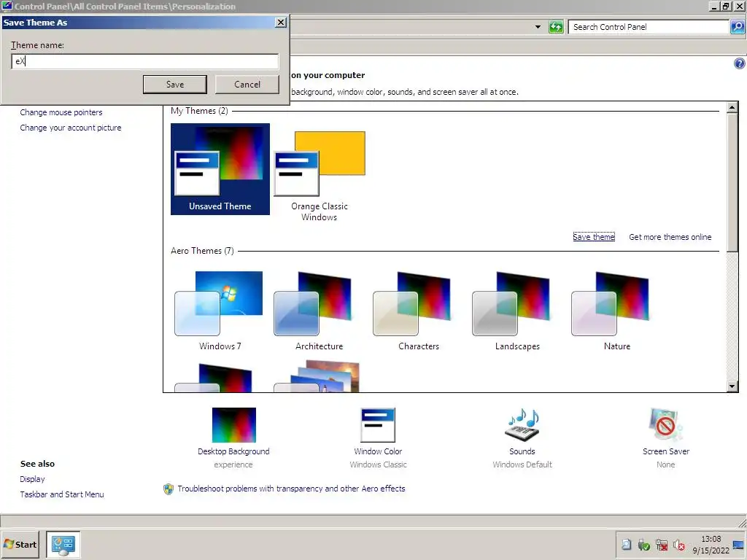Click the search magnifier icon
Viewport: 747px width, 560px height.
coord(738,27)
